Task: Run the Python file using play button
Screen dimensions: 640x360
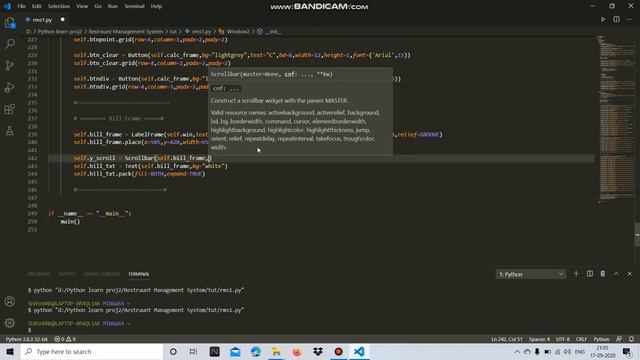Action: tap(603, 19)
